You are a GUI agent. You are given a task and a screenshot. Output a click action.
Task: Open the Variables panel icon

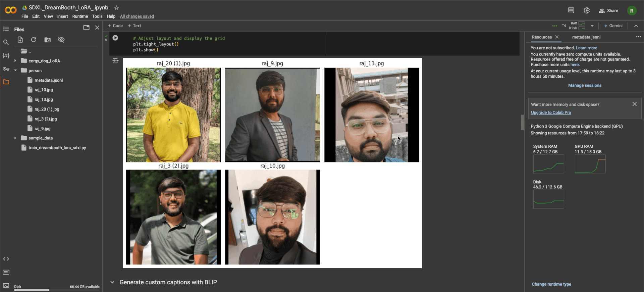[x=6, y=55]
